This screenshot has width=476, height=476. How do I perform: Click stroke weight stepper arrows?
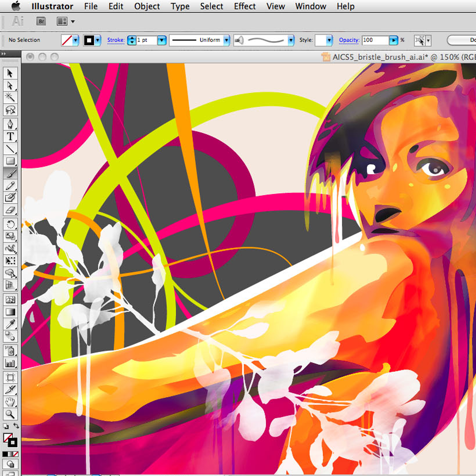131,40
